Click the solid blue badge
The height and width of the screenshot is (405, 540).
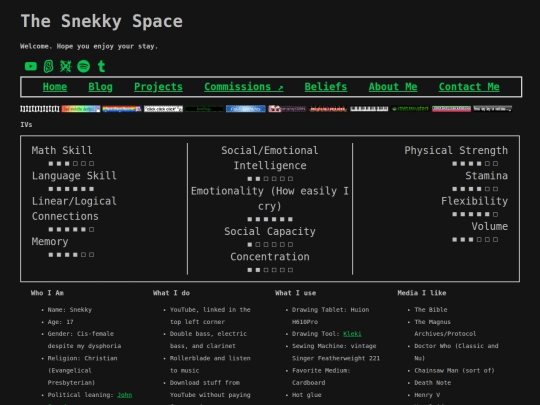(246, 109)
